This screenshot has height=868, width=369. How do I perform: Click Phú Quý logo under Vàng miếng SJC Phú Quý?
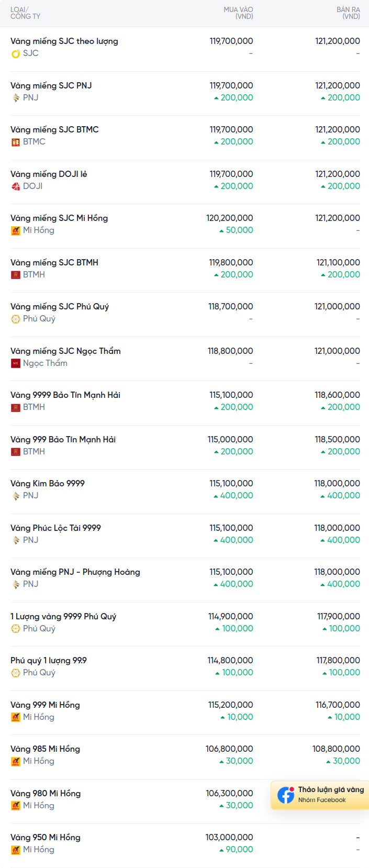point(16,319)
